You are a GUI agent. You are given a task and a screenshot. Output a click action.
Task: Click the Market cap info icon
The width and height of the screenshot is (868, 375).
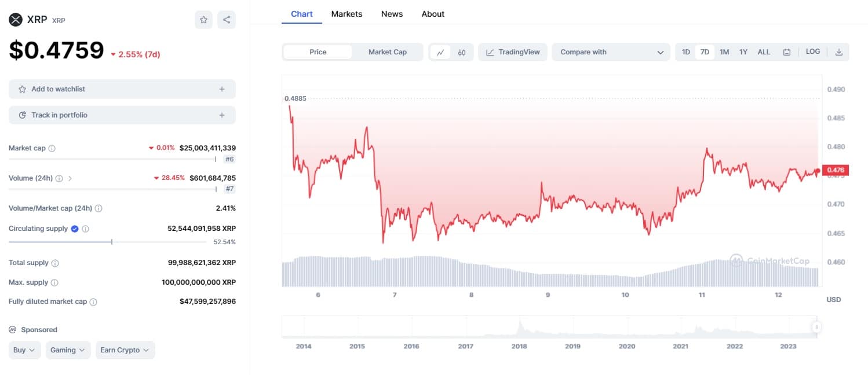(52, 148)
